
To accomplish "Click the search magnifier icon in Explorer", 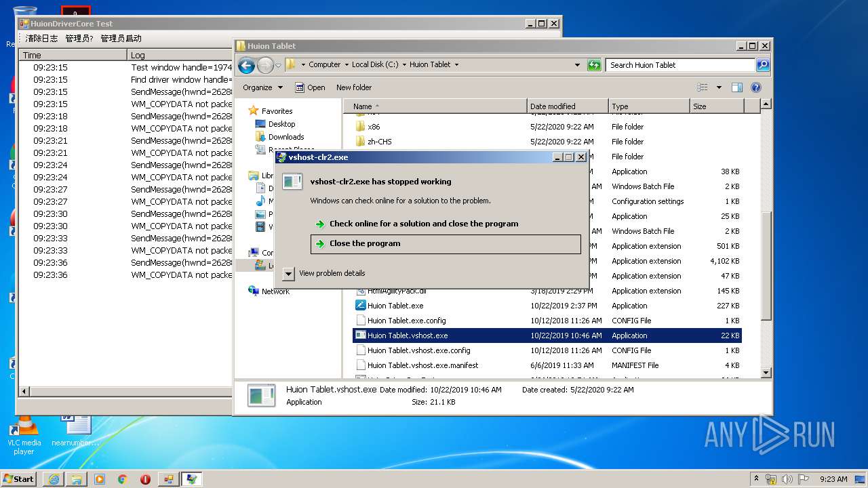I will 763,65.
